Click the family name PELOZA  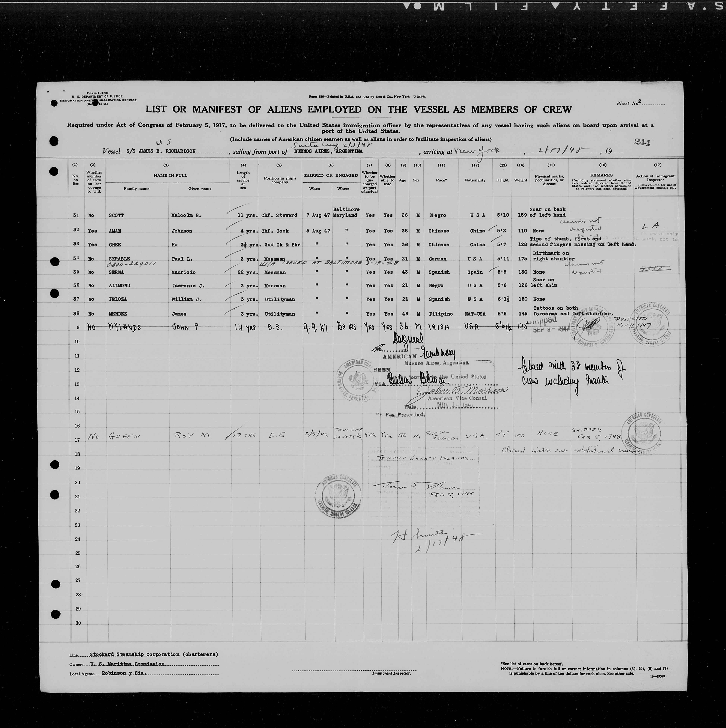click(x=118, y=299)
